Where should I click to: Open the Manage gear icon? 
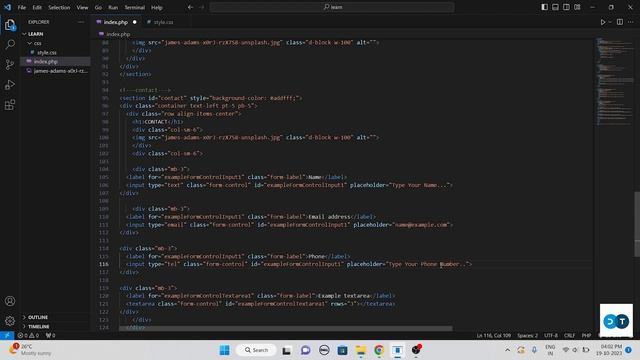point(10,321)
